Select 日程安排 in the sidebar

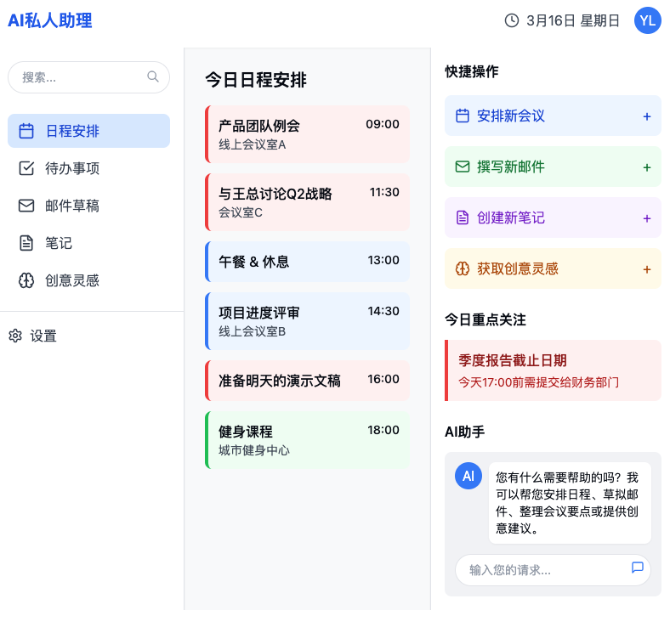pyautogui.click(x=89, y=131)
